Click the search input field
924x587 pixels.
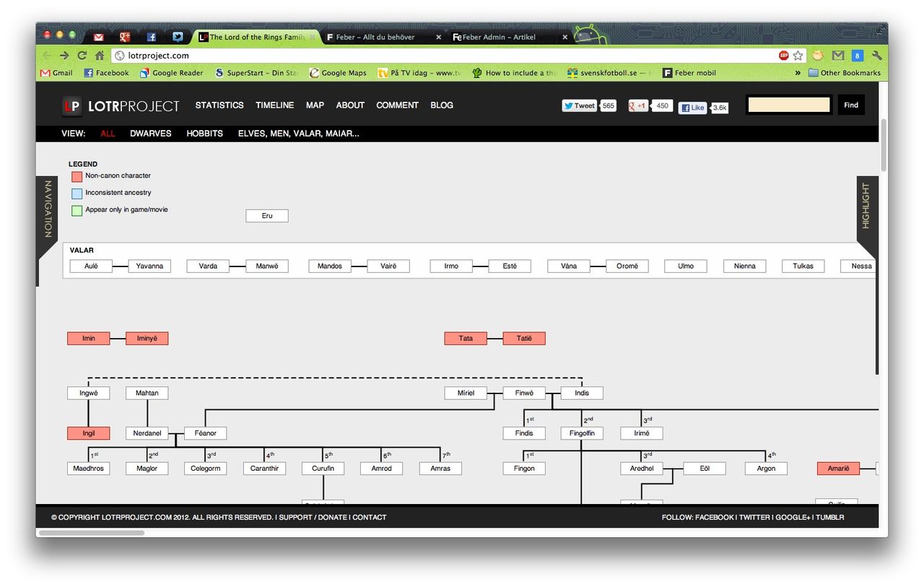tap(788, 105)
